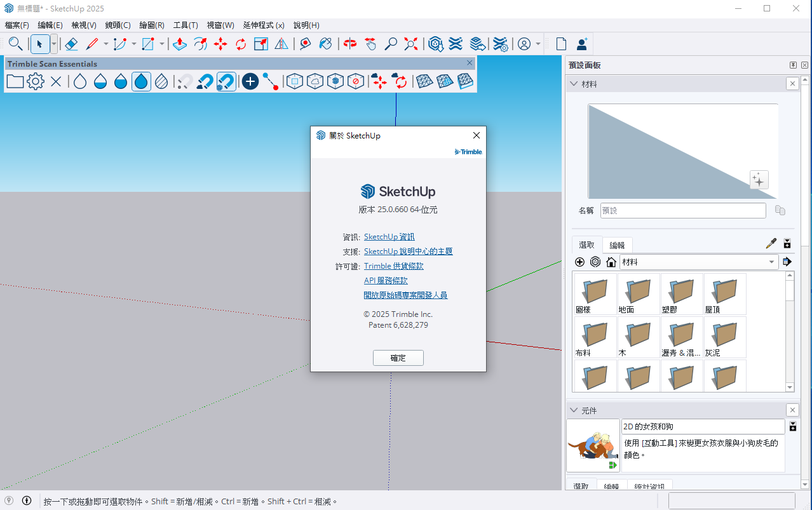
Task: Select the Zoom tool next to Pan
Action: (391, 44)
